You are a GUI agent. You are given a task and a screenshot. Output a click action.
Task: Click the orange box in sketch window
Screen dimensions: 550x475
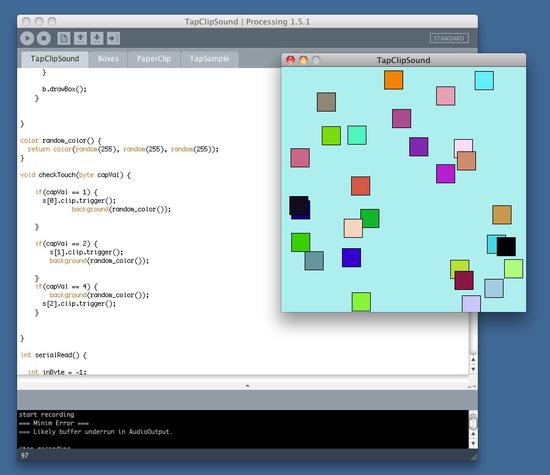[x=393, y=80]
